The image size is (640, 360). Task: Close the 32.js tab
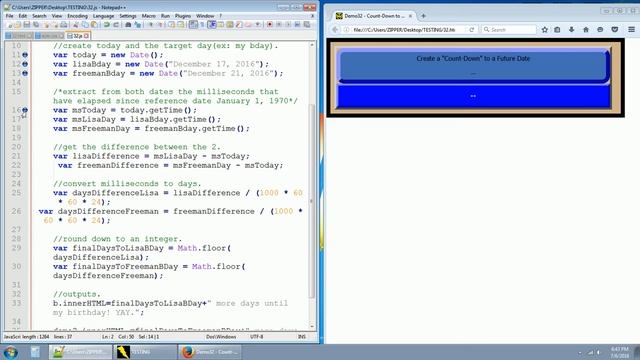86,36
